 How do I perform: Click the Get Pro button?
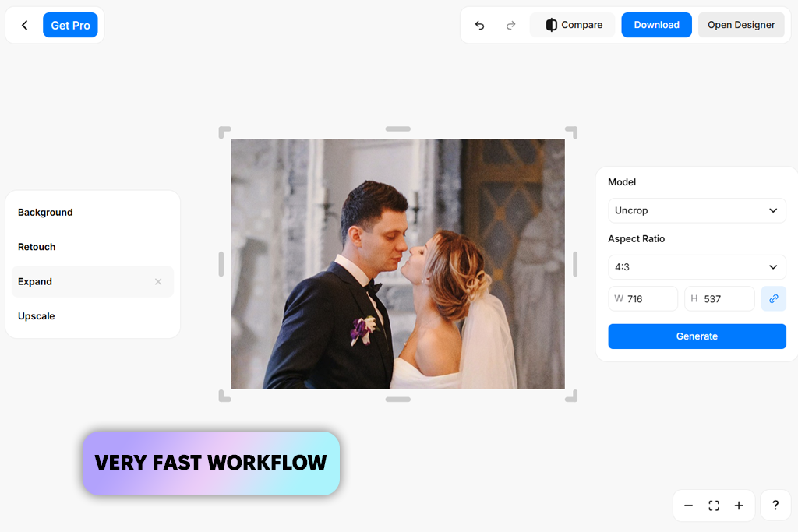tap(70, 26)
